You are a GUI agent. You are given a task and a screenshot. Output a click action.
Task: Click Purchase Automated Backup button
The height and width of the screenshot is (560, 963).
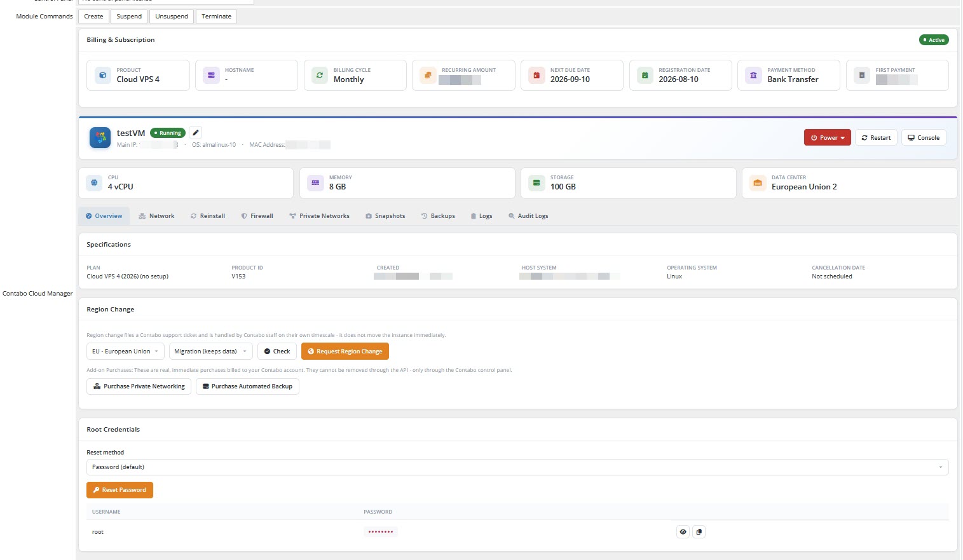coord(247,386)
